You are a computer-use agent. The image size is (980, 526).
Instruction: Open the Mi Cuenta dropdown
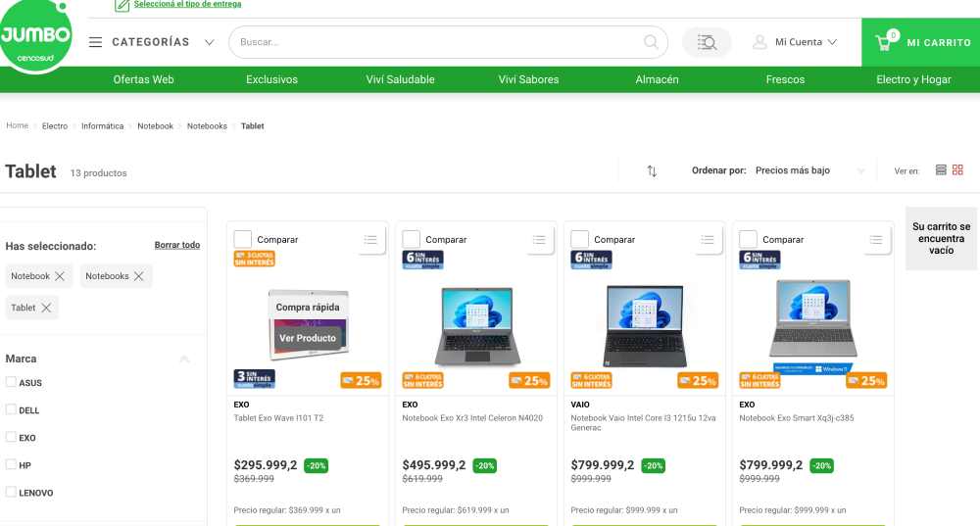point(806,42)
